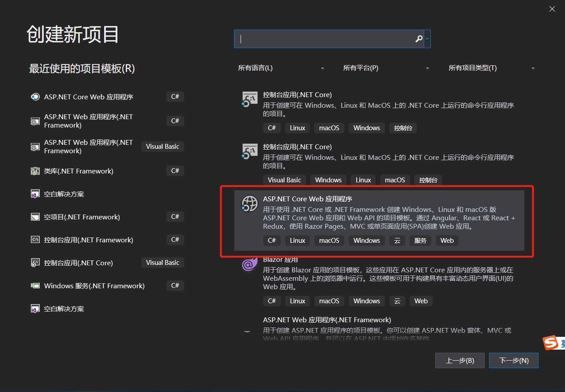Click Visual Basic tag beside recent 控制台应用(.NET Core)
The height and width of the screenshot is (392, 565).
pos(162,262)
